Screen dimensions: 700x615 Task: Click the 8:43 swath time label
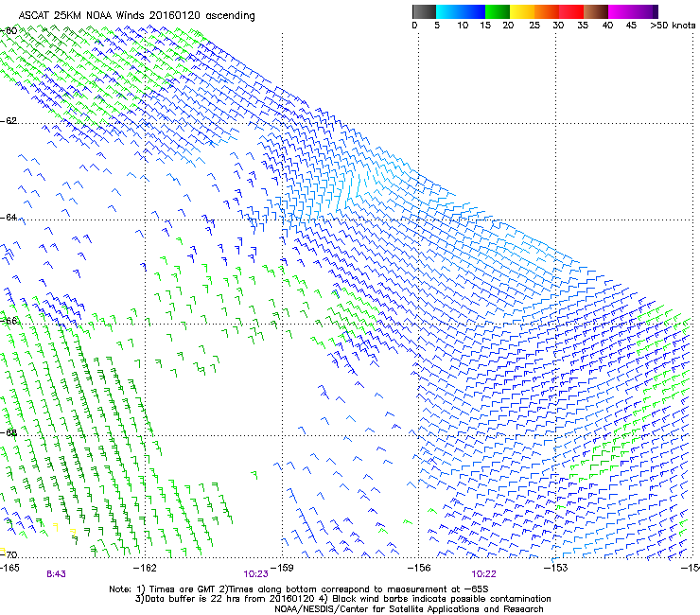click(x=56, y=574)
